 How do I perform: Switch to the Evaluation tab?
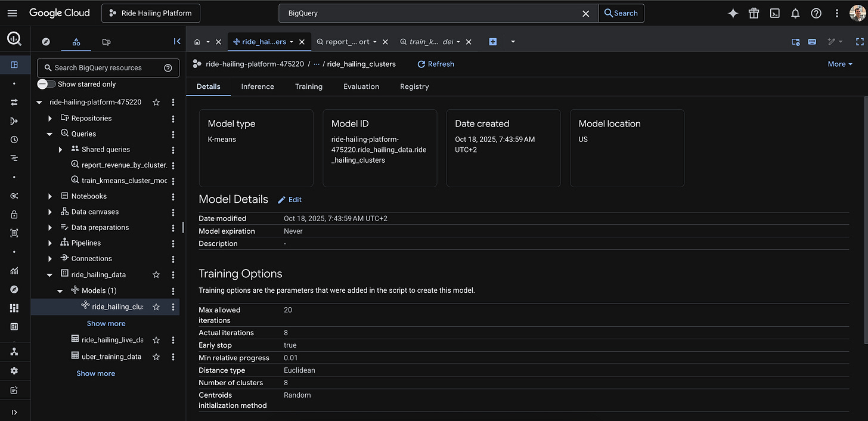tap(361, 86)
